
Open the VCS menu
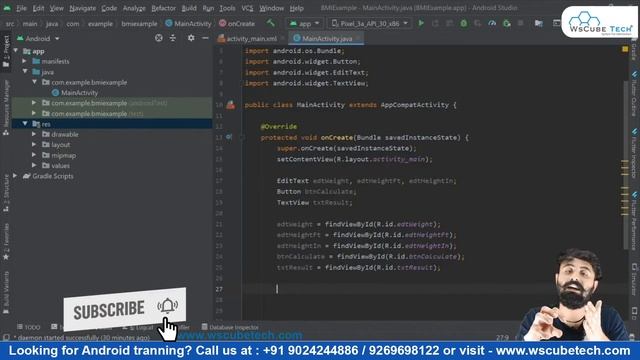click(247, 8)
